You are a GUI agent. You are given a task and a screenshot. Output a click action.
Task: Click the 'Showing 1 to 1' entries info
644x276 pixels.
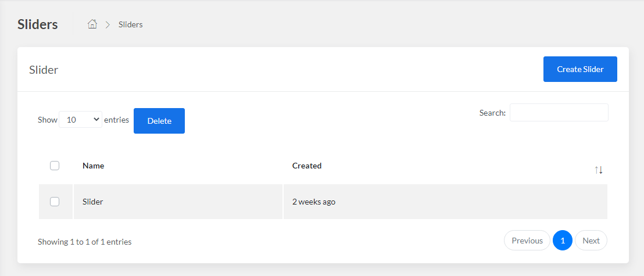click(85, 242)
